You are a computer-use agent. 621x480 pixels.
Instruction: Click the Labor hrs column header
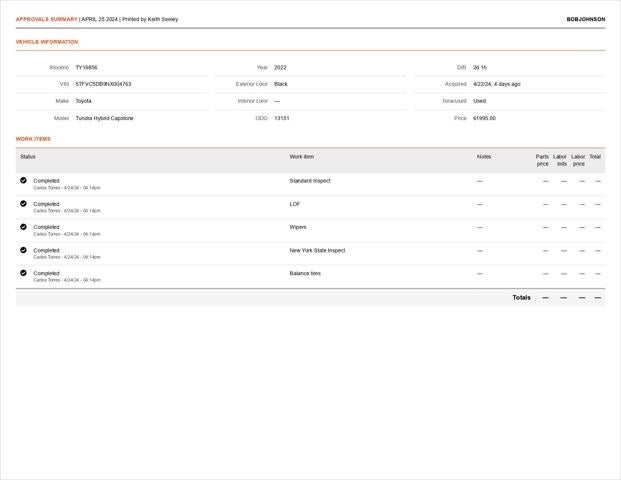click(x=560, y=160)
